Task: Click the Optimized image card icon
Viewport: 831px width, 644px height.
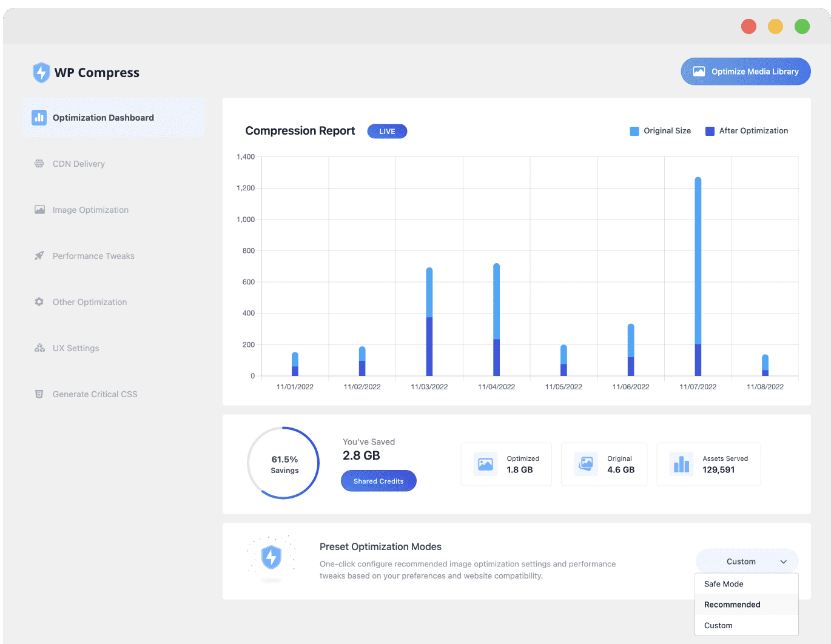Action: pyautogui.click(x=485, y=465)
